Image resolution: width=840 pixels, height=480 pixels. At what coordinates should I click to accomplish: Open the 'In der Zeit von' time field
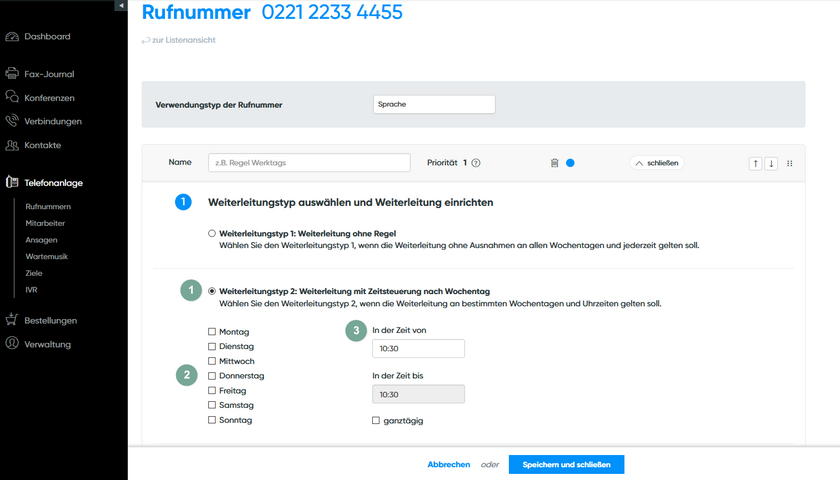click(x=417, y=348)
